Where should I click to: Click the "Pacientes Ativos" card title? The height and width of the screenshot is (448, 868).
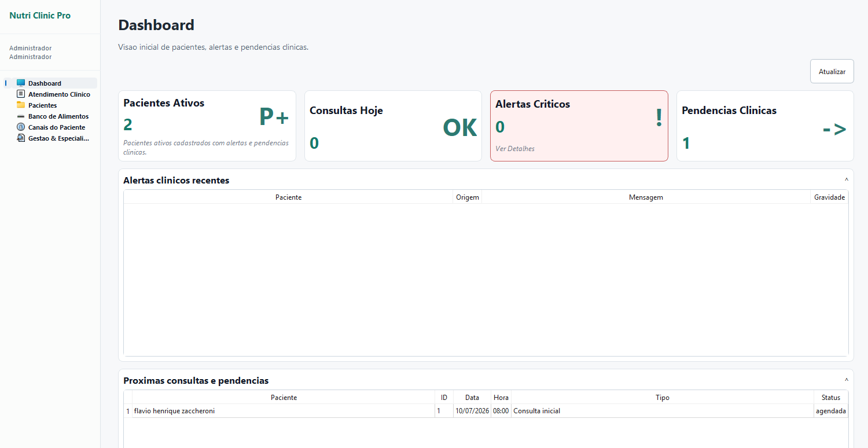tap(164, 103)
